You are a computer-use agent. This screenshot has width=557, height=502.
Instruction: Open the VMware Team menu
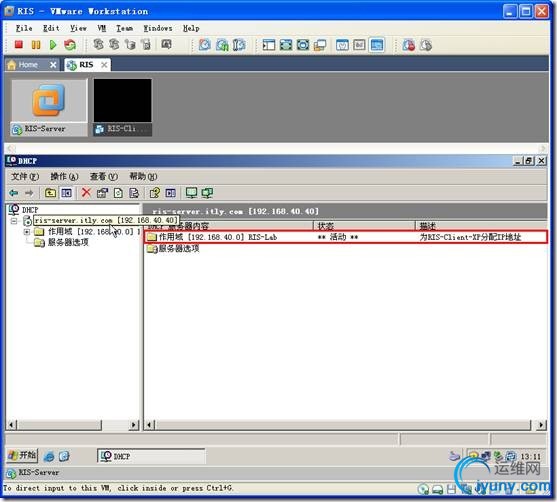click(x=124, y=28)
